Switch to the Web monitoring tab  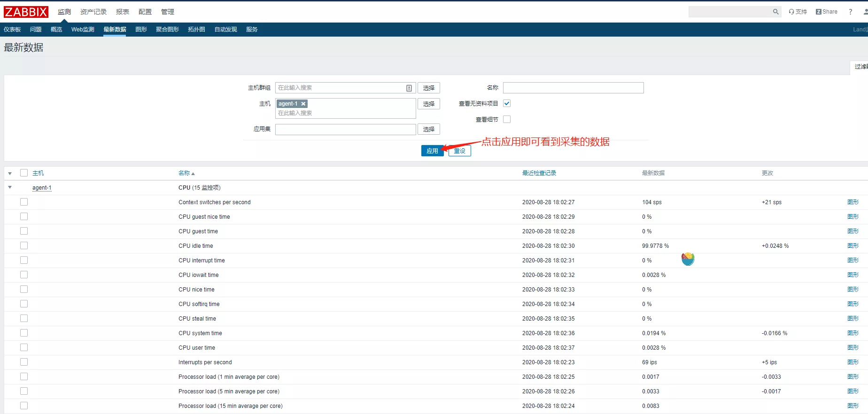pyautogui.click(x=83, y=29)
